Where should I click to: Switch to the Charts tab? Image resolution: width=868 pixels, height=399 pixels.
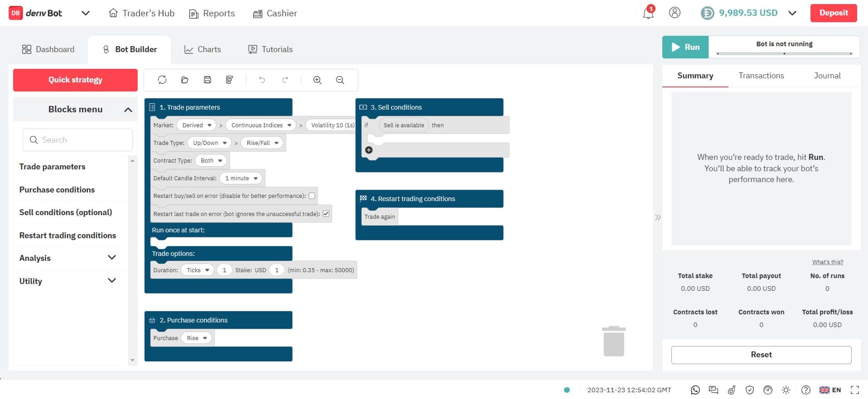pyautogui.click(x=203, y=49)
